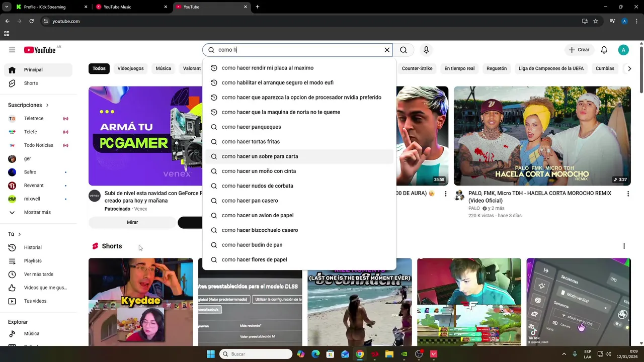Select the Todos filter chip

pyautogui.click(x=99, y=68)
